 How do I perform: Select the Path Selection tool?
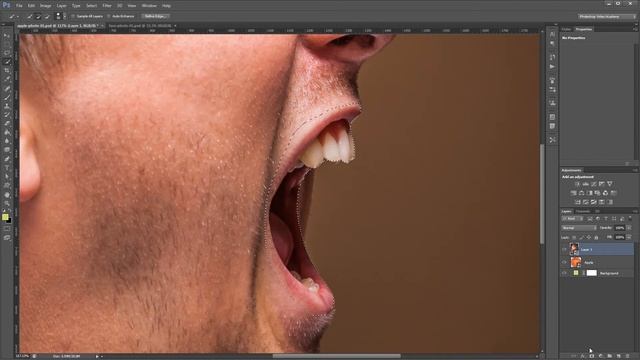[x=7, y=176]
